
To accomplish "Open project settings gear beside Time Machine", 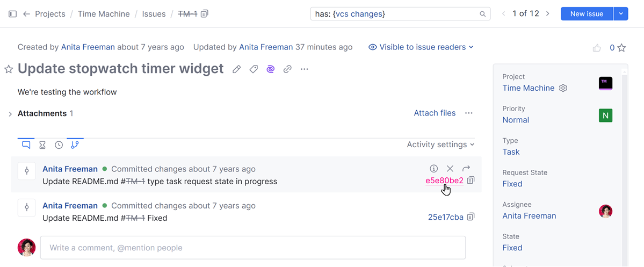I will [563, 88].
